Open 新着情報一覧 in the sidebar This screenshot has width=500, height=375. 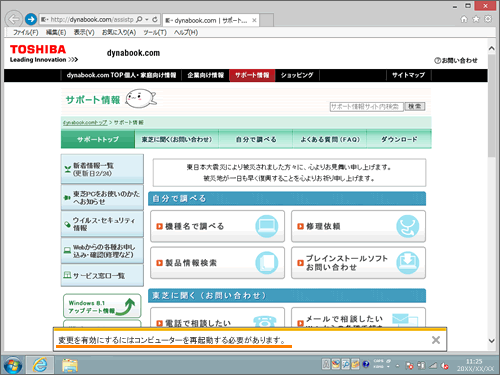coord(102,169)
